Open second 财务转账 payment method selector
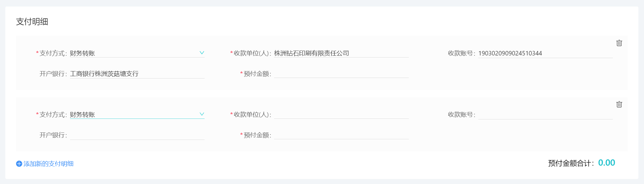This screenshot has width=644, height=184. coord(137,114)
